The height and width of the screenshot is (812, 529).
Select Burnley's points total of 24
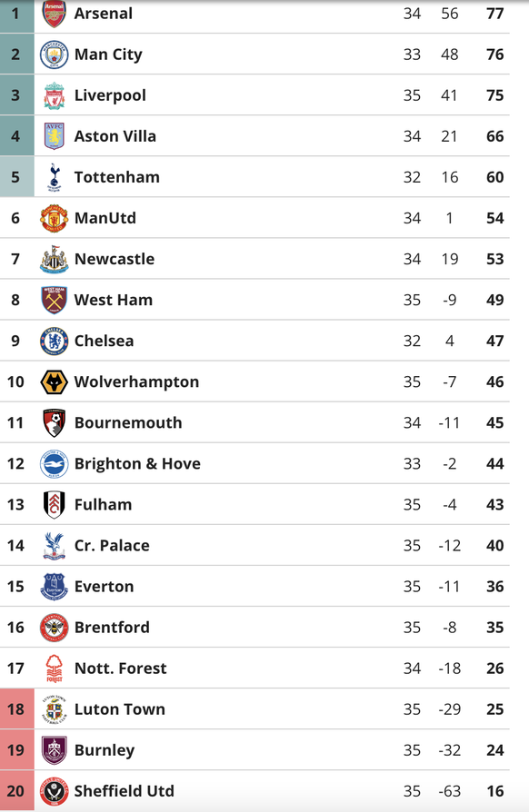coord(494,750)
